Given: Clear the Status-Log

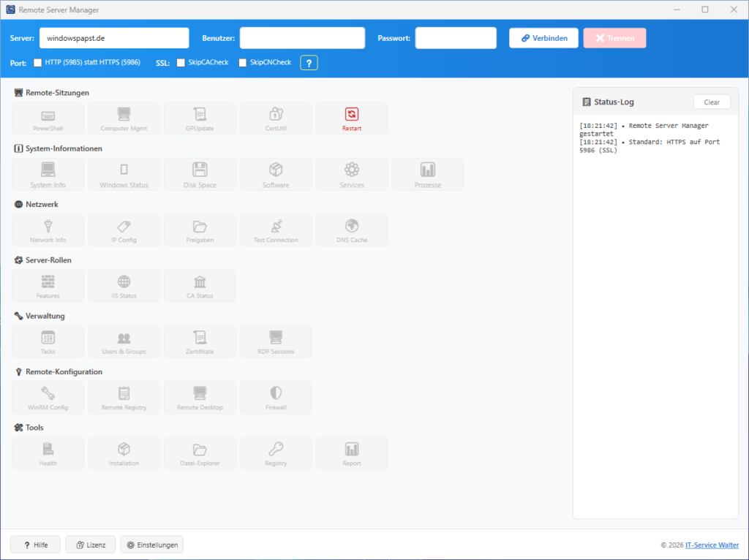Looking at the screenshot, I should [x=711, y=102].
